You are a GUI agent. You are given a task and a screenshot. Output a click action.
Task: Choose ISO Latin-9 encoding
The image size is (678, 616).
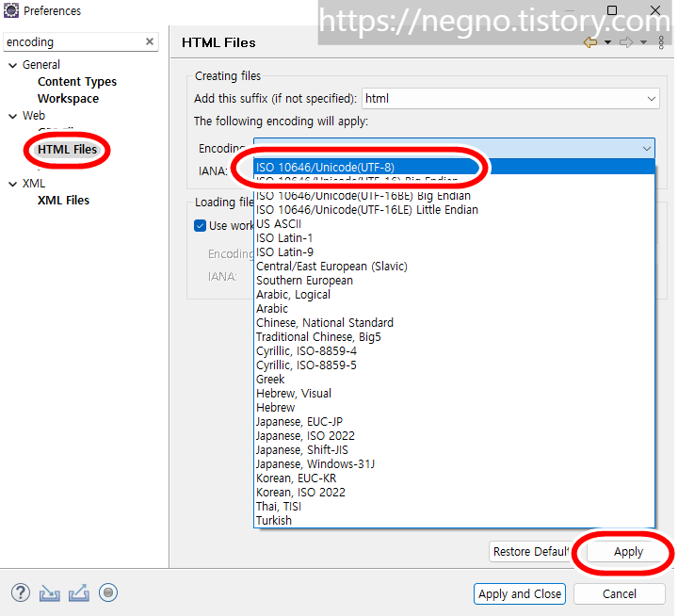(x=454, y=252)
